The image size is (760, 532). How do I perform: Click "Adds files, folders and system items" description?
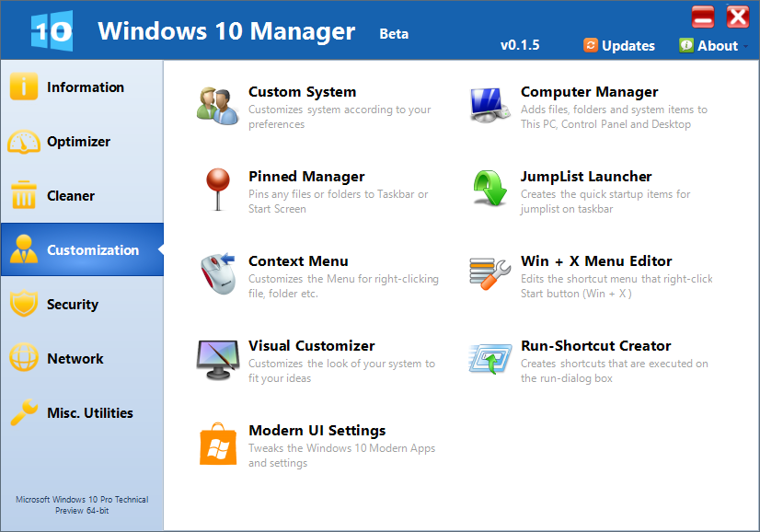[x=614, y=117]
